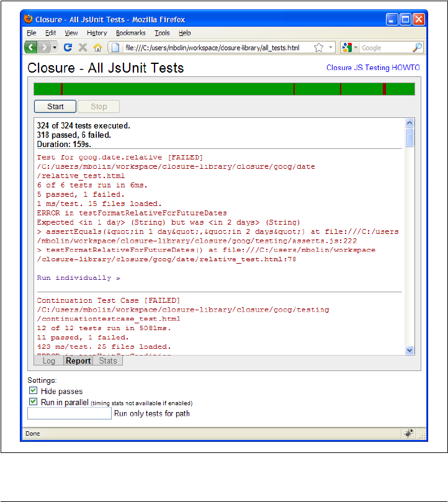Open the View menu
The height and width of the screenshot is (502, 448).
tap(71, 33)
